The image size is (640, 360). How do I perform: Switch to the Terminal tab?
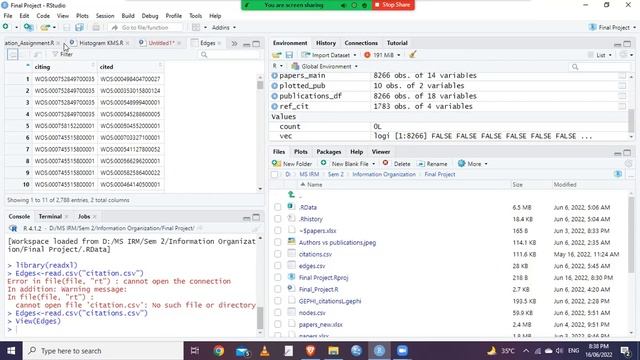pyautogui.click(x=50, y=216)
